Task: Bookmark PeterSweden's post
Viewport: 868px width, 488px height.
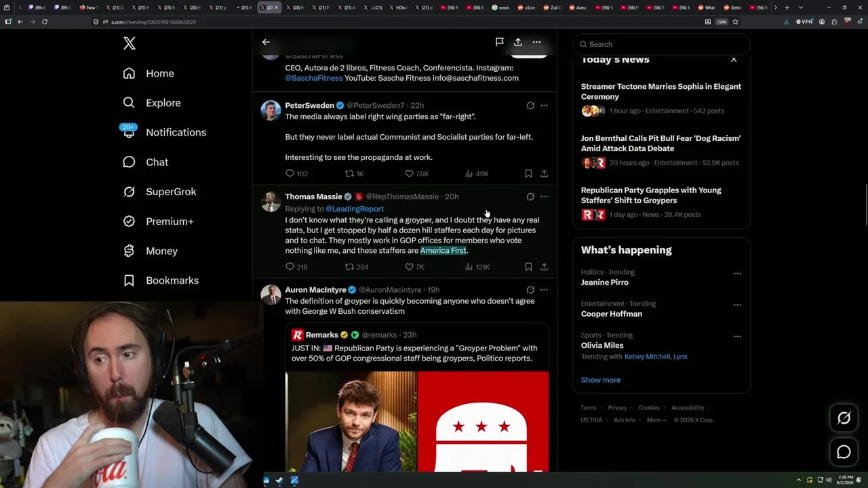Action: point(528,174)
